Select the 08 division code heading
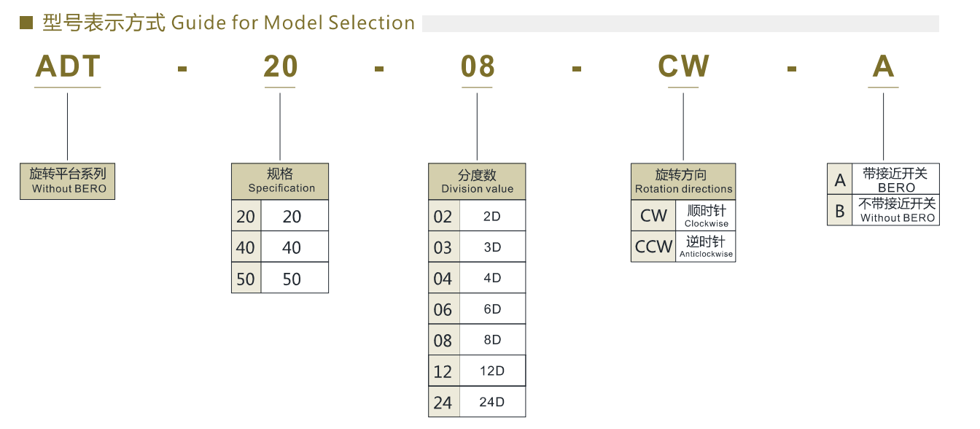The image size is (980, 429). pos(478,67)
